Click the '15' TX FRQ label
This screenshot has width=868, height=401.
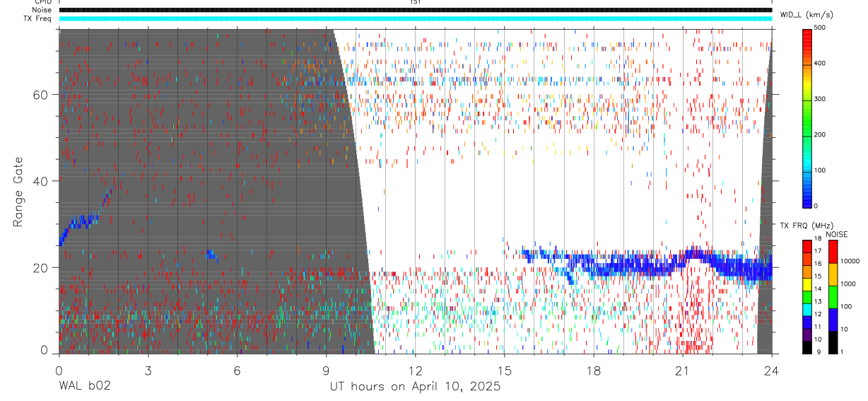pyautogui.click(x=818, y=277)
